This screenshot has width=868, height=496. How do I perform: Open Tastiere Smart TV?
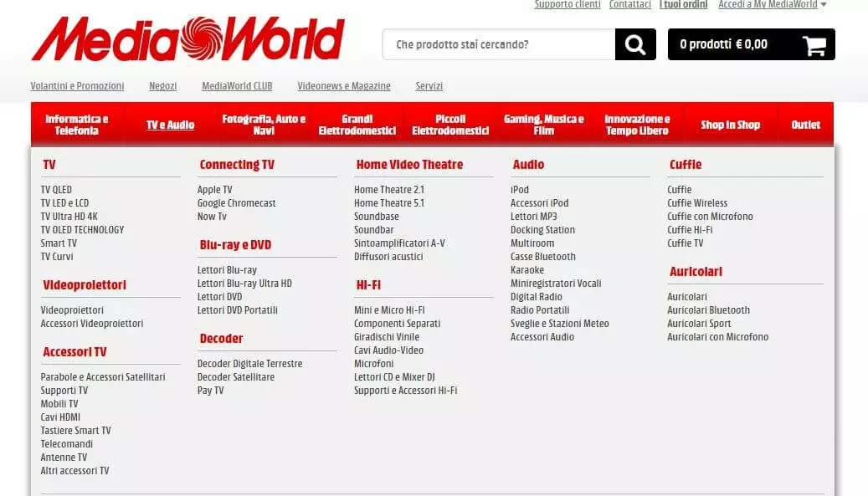tap(76, 431)
